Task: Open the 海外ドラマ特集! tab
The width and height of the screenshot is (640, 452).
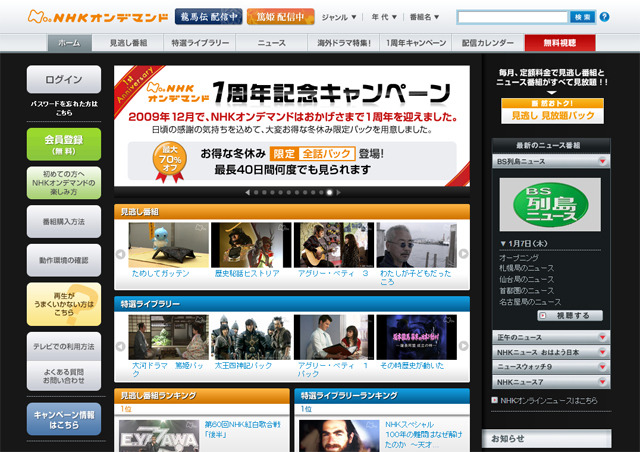Action: pyautogui.click(x=344, y=43)
